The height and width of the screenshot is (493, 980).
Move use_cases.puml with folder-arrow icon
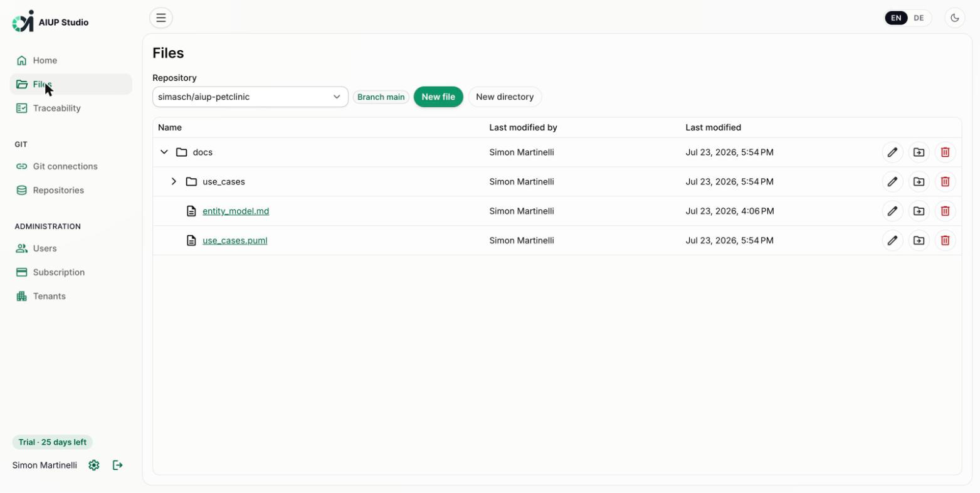point(919,241)
